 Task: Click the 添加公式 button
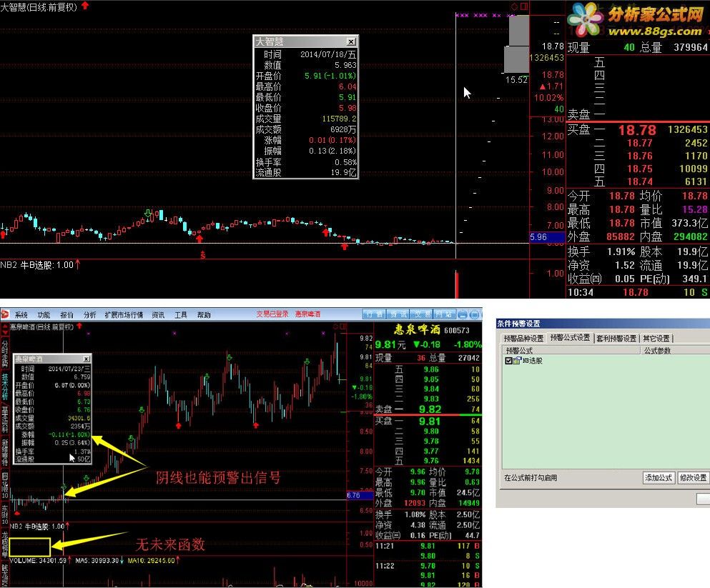[659, 478]
